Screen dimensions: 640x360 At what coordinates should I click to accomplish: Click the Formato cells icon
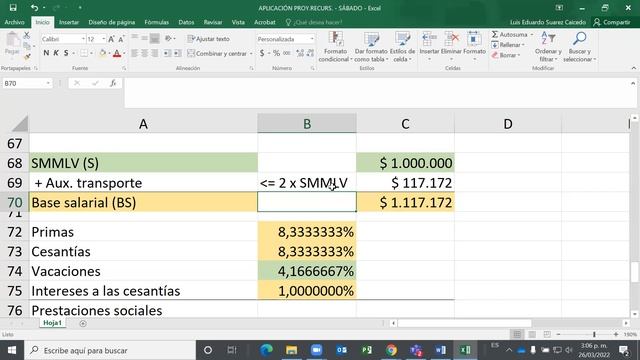474,47
